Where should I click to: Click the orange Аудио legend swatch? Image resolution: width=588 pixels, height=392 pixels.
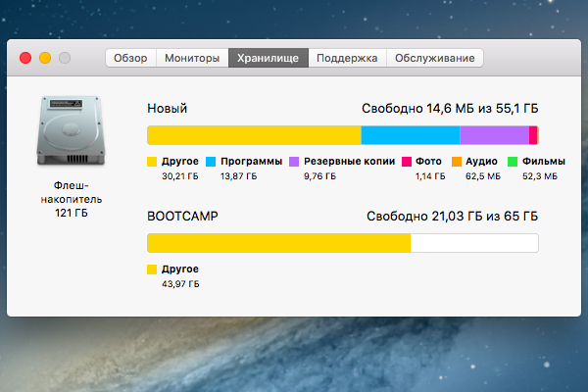456,161
